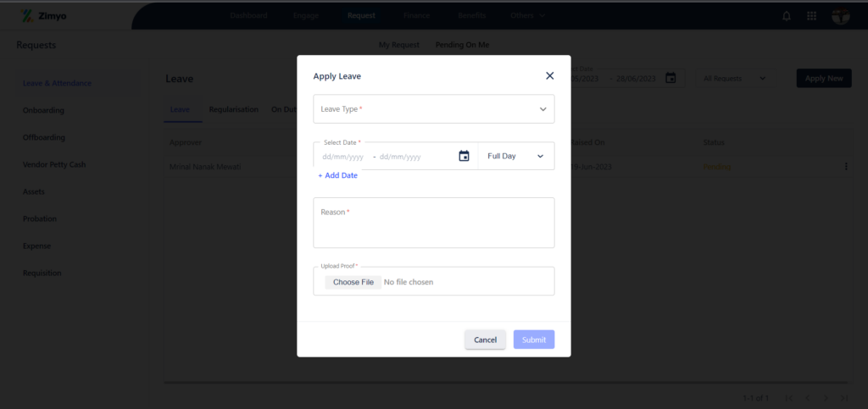The image size is (868, 409).
Task: Open the All Requests filter dropdown
Action: coord(735,79)
